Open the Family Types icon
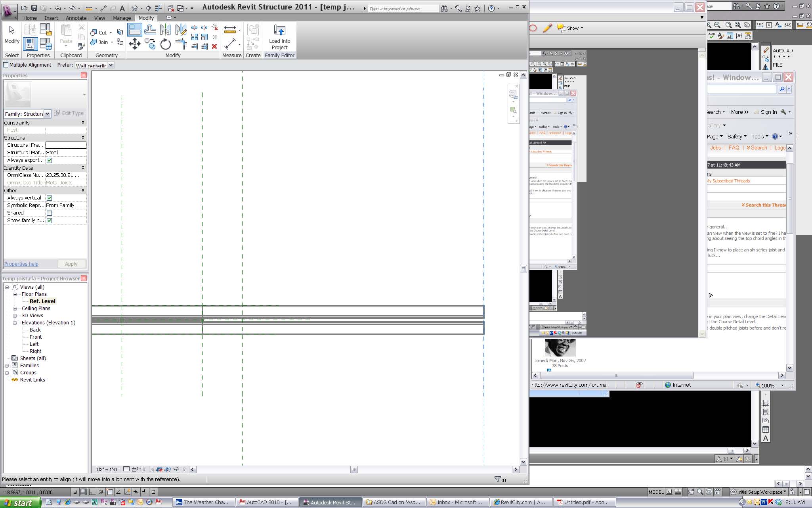The height and width of the screenshot is (508, 812). (46, 44)
